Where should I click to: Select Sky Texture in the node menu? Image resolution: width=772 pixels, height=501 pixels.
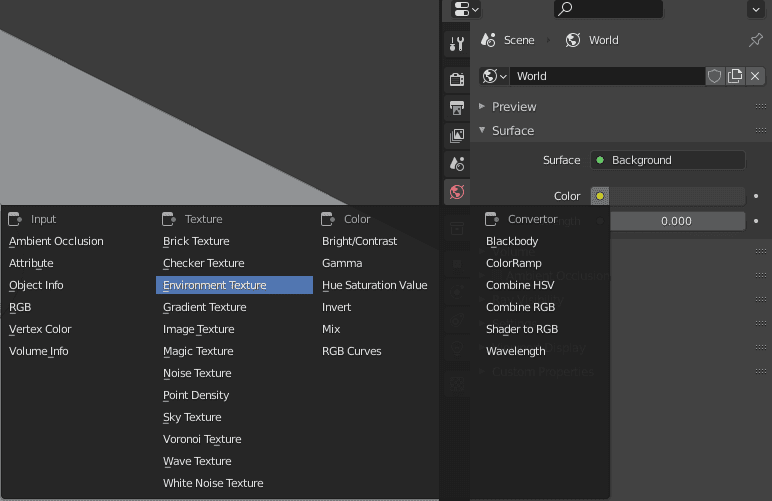[x=192, y=417]
